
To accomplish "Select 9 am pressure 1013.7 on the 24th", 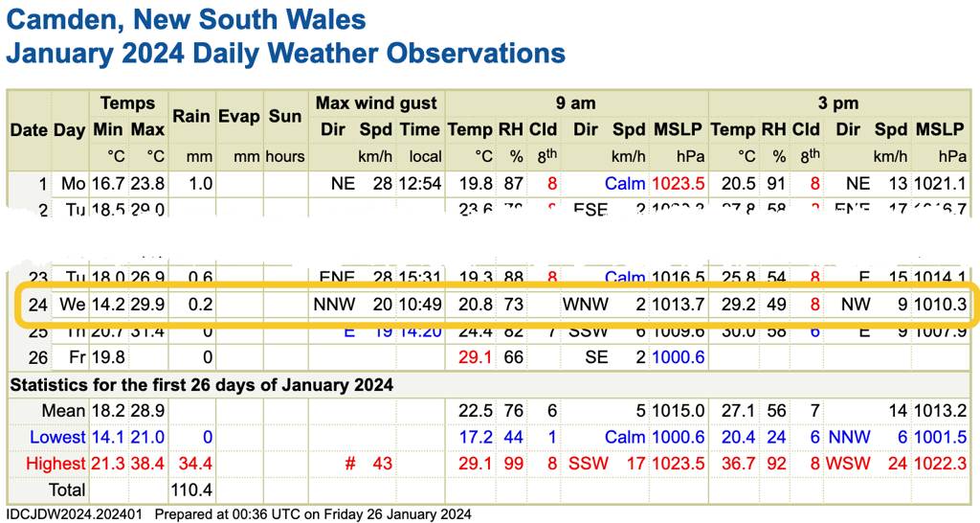I will coord(679,305).
